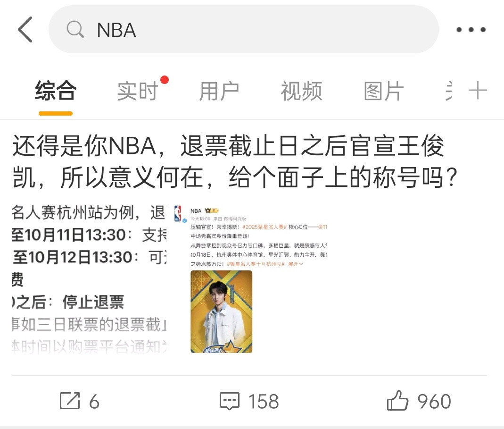This screenshot has height=429, width=504.
Task: Switch to the 实时 tab
Action: pyautogui.click(x=138, y=91)
